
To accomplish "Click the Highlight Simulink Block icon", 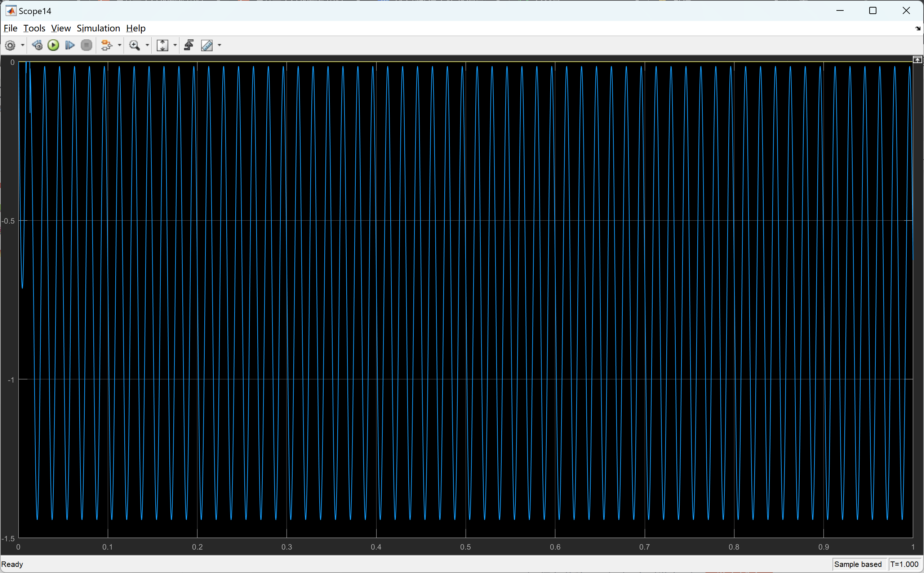I will click(x=106, y=45).
